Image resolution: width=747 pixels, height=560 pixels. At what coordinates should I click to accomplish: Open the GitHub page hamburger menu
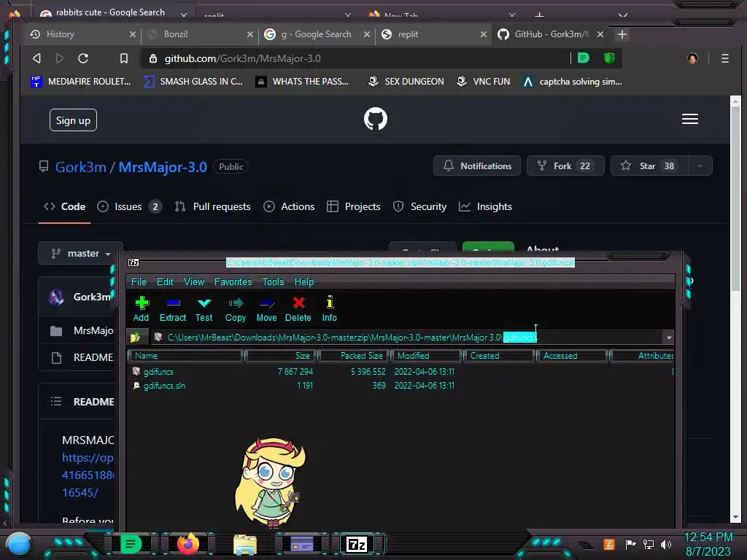pos(690,119)
